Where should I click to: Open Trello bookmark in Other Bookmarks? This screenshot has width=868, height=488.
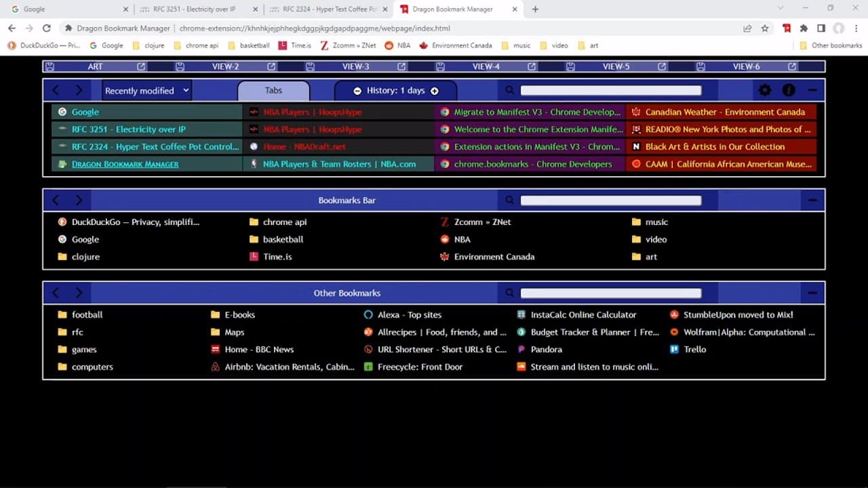pos(688,349)
